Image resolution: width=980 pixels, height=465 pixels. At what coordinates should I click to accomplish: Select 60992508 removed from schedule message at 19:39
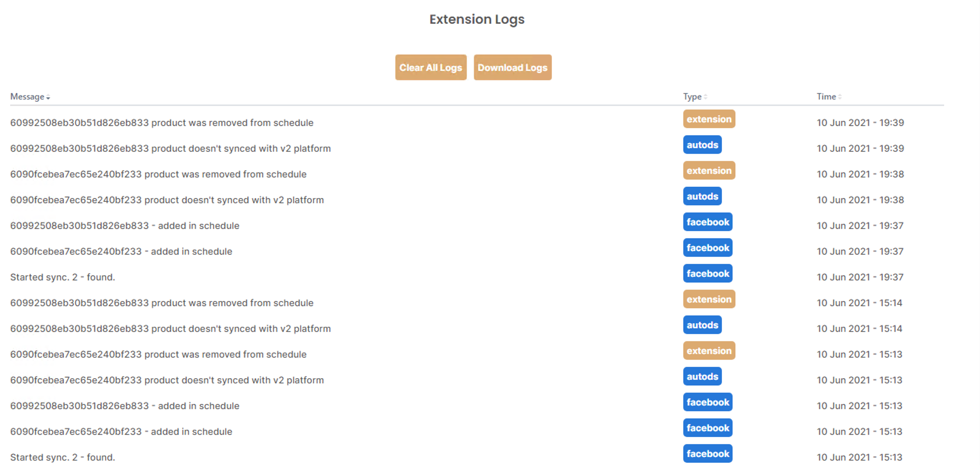pos(162,123)
